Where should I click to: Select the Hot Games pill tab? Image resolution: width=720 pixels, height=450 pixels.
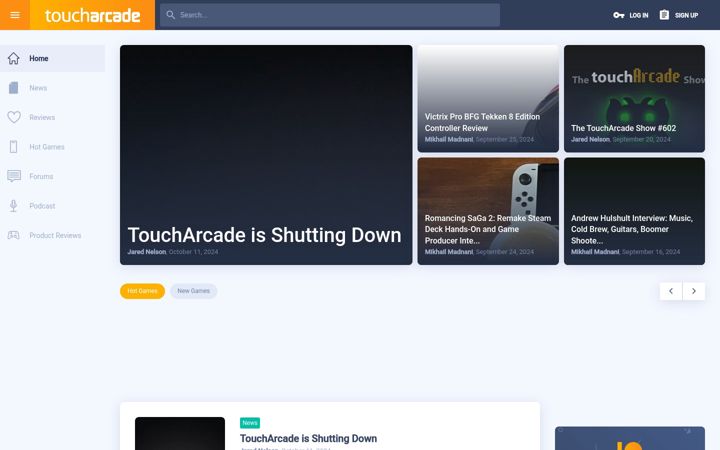click(142, 291)
